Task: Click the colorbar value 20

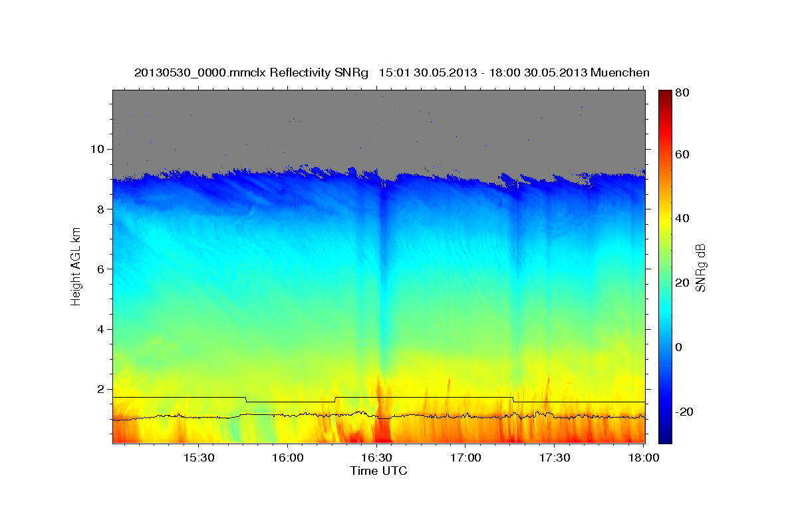Action: coord(682,283)
